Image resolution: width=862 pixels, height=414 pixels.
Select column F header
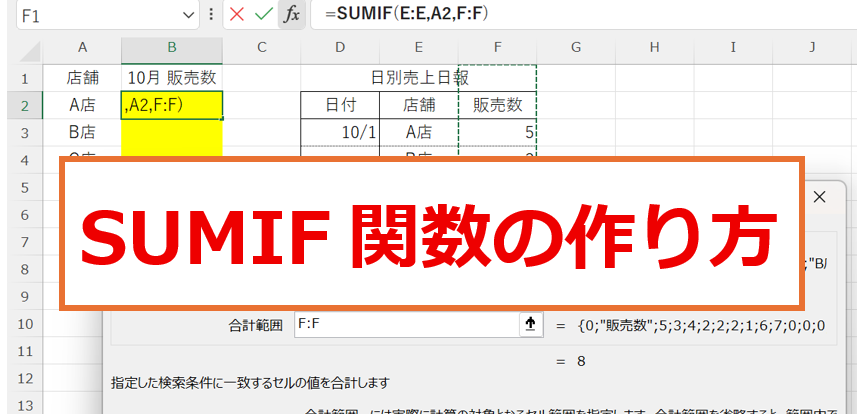497,47
